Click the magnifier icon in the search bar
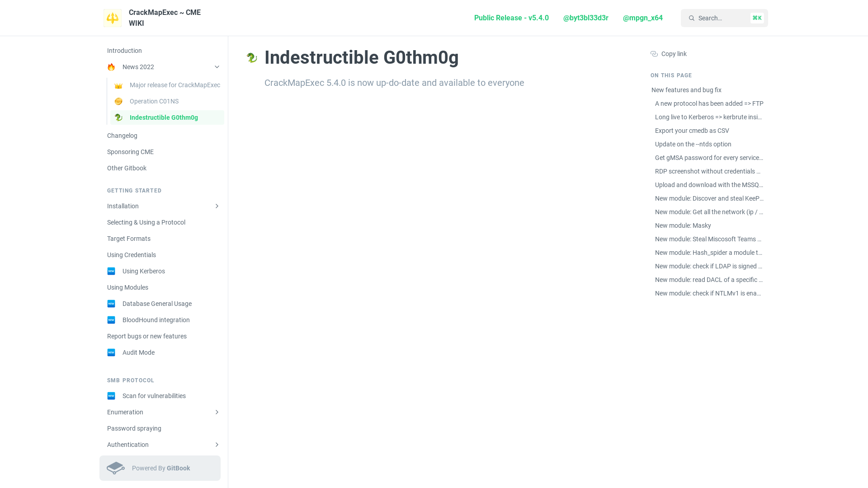Screen dimensions: 868x488 692,18
